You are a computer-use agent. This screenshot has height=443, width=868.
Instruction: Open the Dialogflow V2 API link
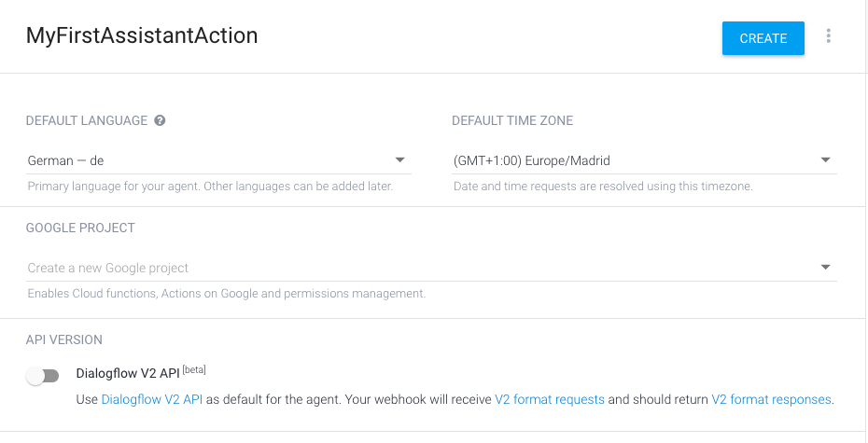pyautogui.click(x=152, y=399)
